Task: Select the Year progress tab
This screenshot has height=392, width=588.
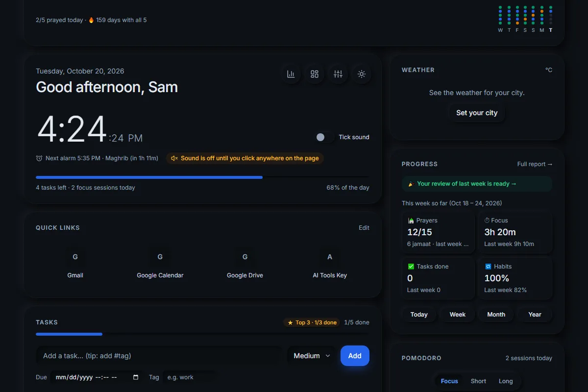Action: 535,315
